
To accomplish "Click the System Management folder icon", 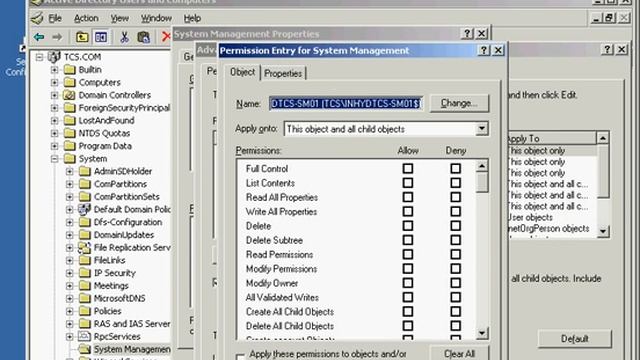I will tap(84, 349).
